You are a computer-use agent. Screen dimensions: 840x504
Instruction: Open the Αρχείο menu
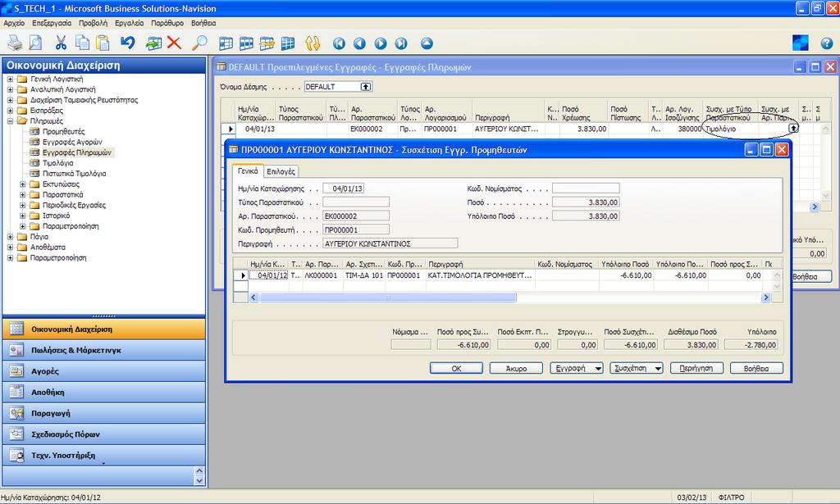tap(14, 23)
